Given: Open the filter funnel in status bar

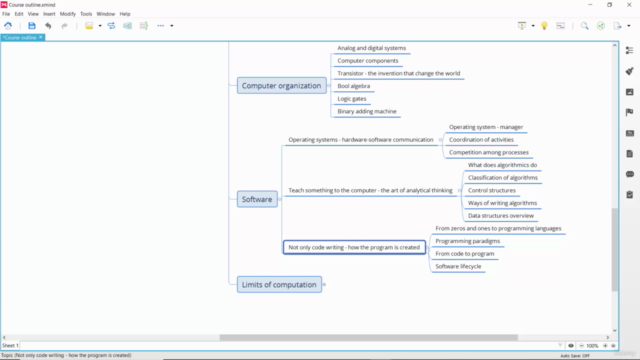Looking at the screenshot, I should point(560,345).
